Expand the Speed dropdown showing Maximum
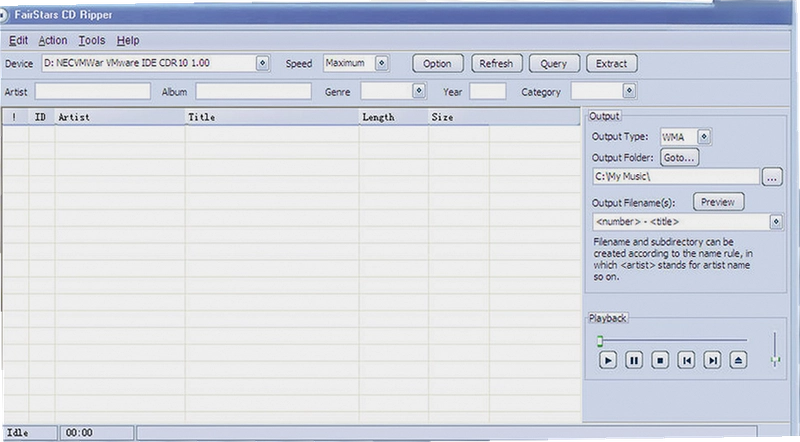Viewport: 800px width, 442px height. [x=382, y=63]
